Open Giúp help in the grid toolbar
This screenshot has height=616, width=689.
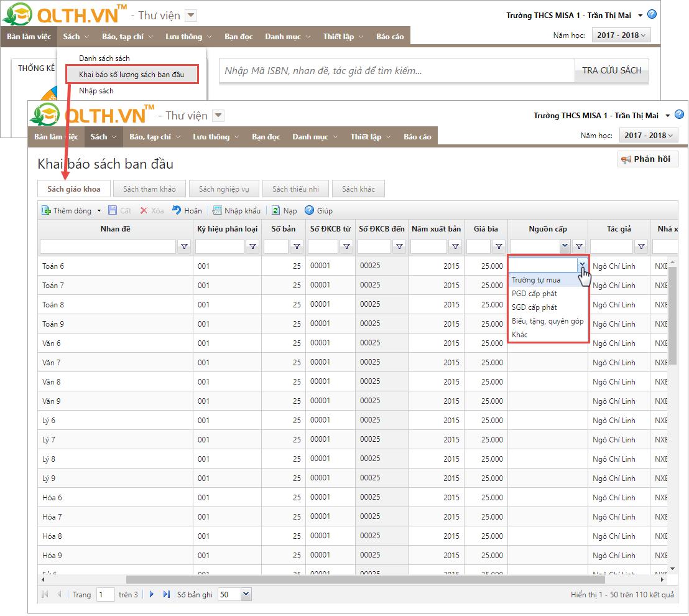(309, 211)
